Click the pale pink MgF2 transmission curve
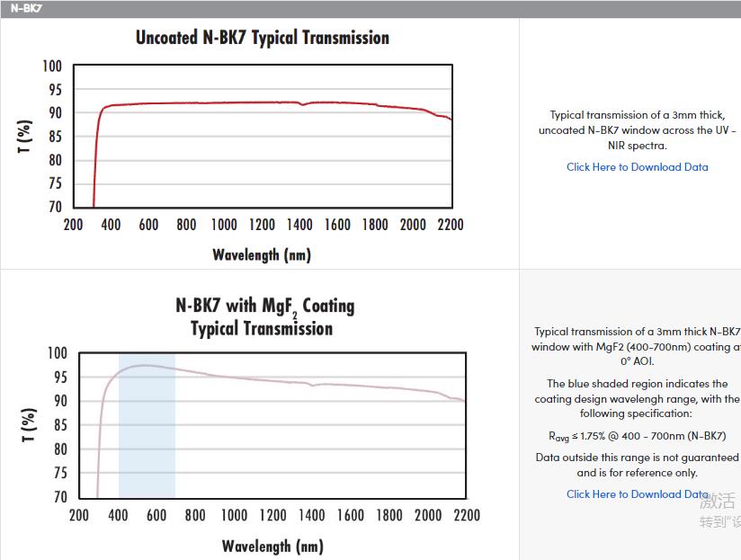Viewport: 741px width, 560px height. pos(270,378)
